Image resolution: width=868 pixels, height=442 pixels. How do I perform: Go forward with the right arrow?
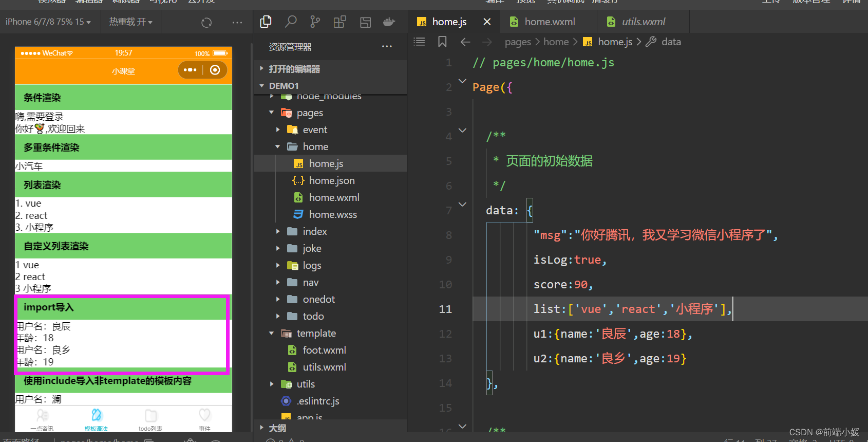point(487,42)
